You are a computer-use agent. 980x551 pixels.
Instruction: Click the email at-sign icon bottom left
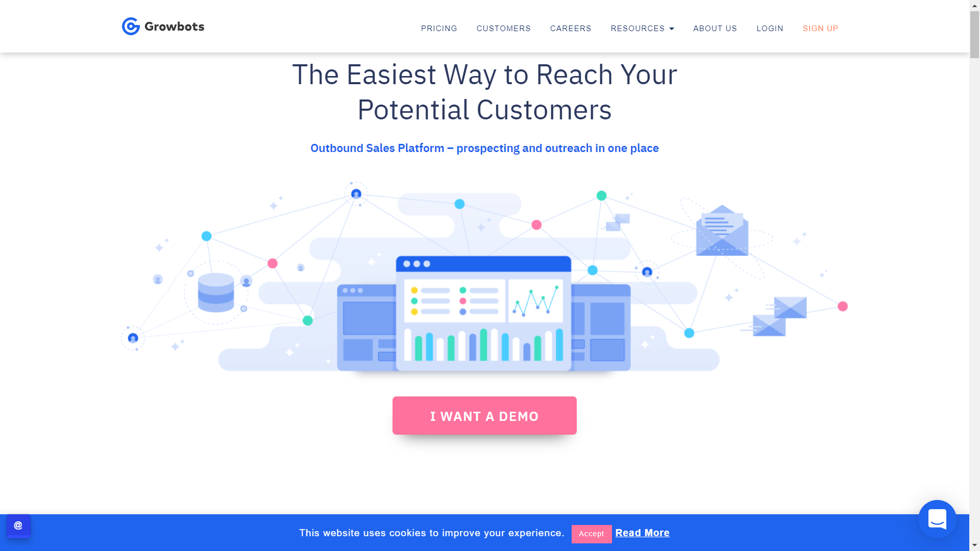tap(18, 525)
